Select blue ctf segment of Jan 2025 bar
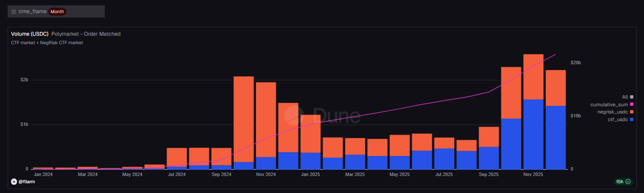The height and width of the screenshot is (193, 644). [311, 161]
